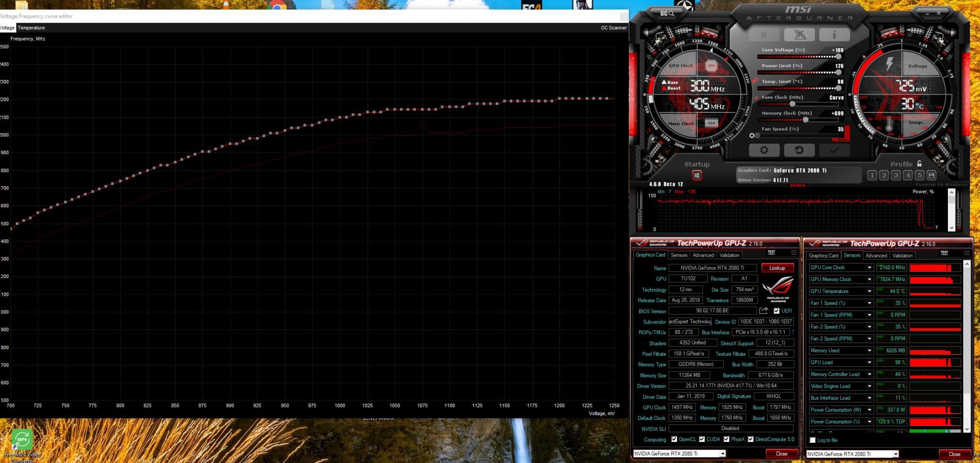Click the GPU-Z Sensors list scrollbar down arrow
Viewport: 980px width, 463px height.
point(966,429)
